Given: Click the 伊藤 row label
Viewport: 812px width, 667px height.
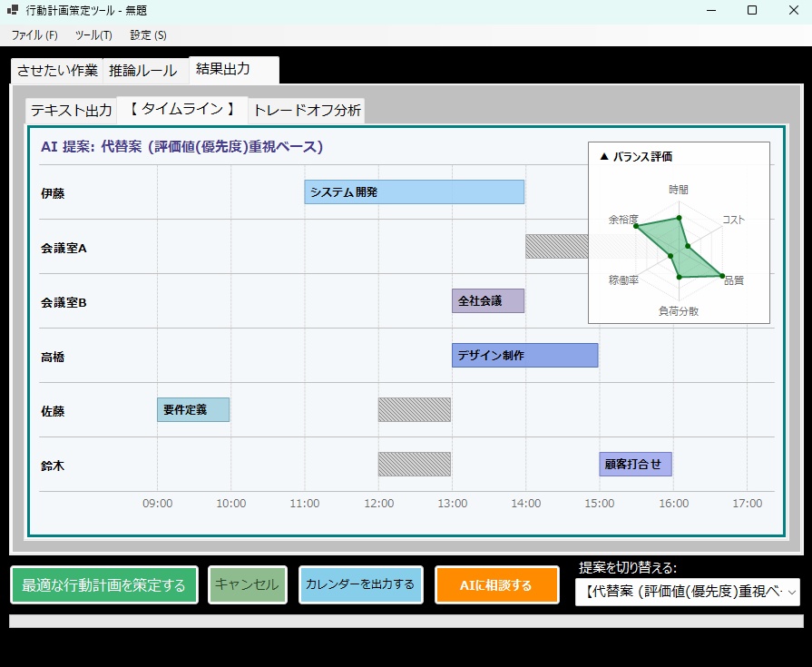Looking at the screenshot, I should click(x=53, y=193).
